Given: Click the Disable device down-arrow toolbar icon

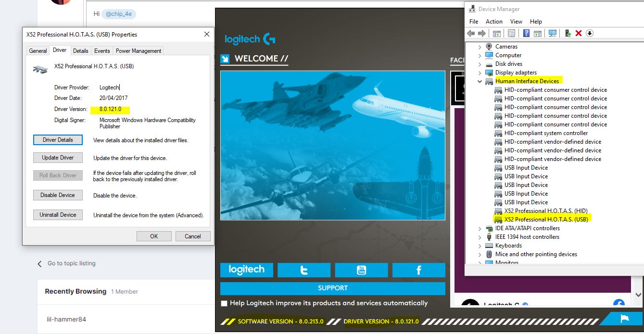Looking at the screenshot, I should tap(590, 33).
